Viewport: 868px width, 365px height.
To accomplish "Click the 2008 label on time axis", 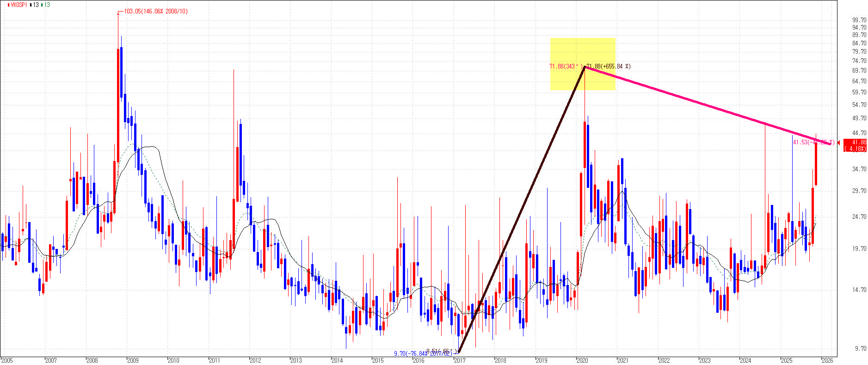I will pyautogui.click(x=92, y=360).
